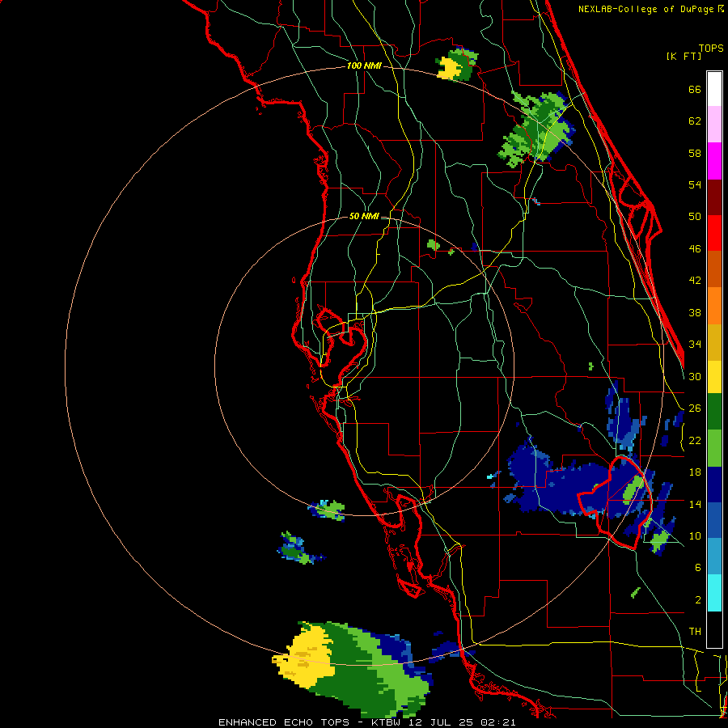The image size is (728, 728).
Task: Select the 26 legend label
Action: coord(695,408)
